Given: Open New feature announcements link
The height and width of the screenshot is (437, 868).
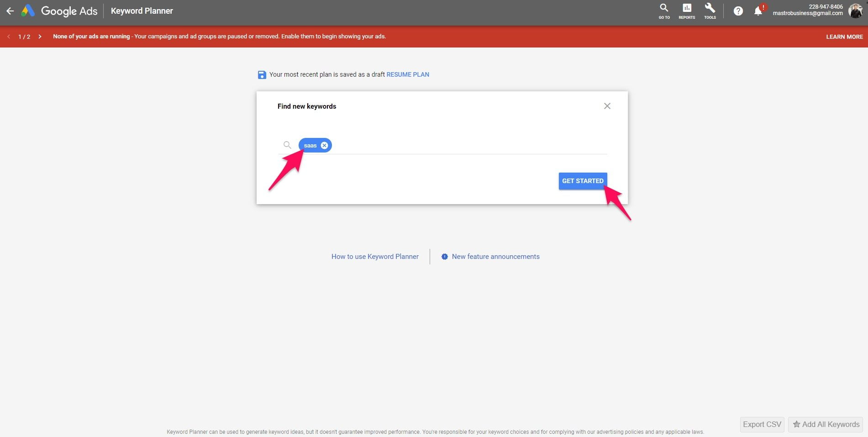Looking at the screenshot, I should coord(495,257).
